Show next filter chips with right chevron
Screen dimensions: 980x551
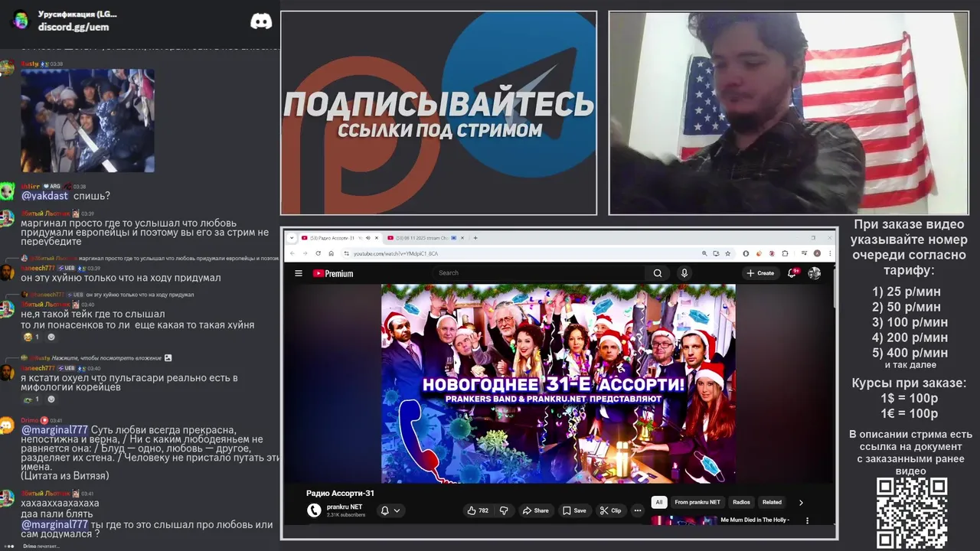coord(801,503)
